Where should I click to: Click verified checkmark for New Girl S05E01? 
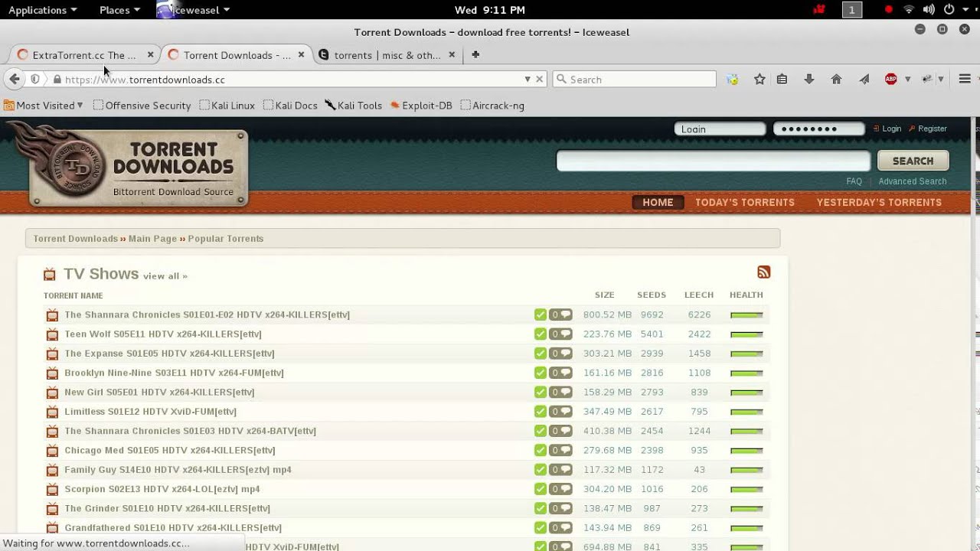[541, 393]
